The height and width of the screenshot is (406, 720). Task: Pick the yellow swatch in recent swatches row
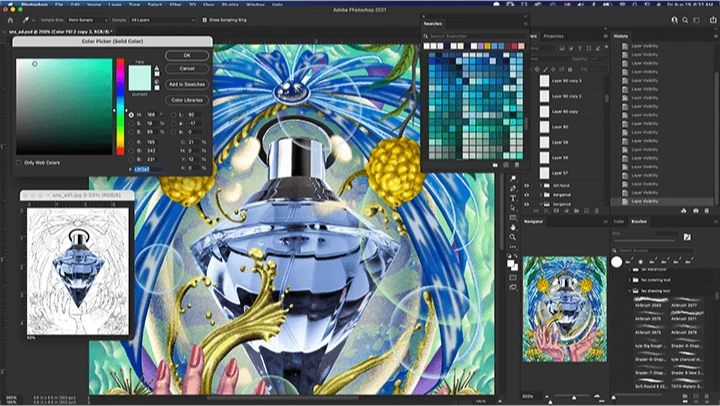[487, 46]
